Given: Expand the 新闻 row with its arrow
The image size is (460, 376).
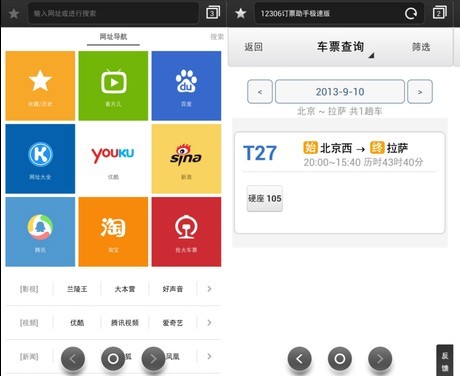Looking at the screenshot, I should point(209,356).
